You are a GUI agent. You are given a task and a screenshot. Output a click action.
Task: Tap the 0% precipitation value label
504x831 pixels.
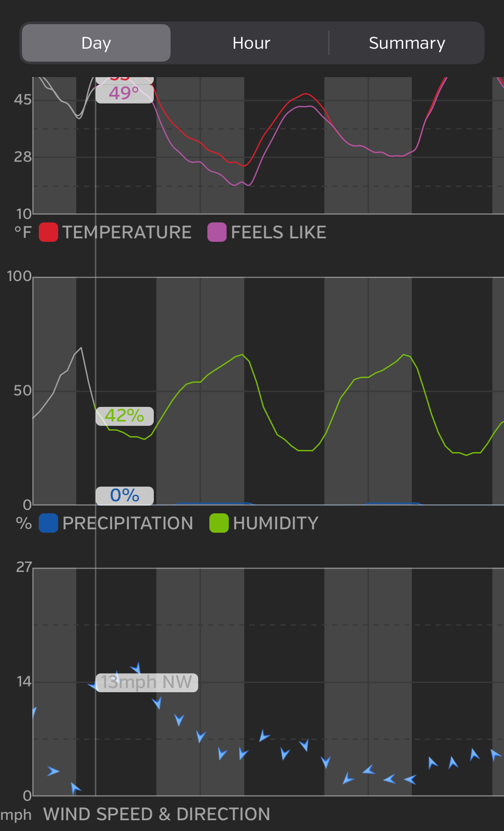click(124, 496)
